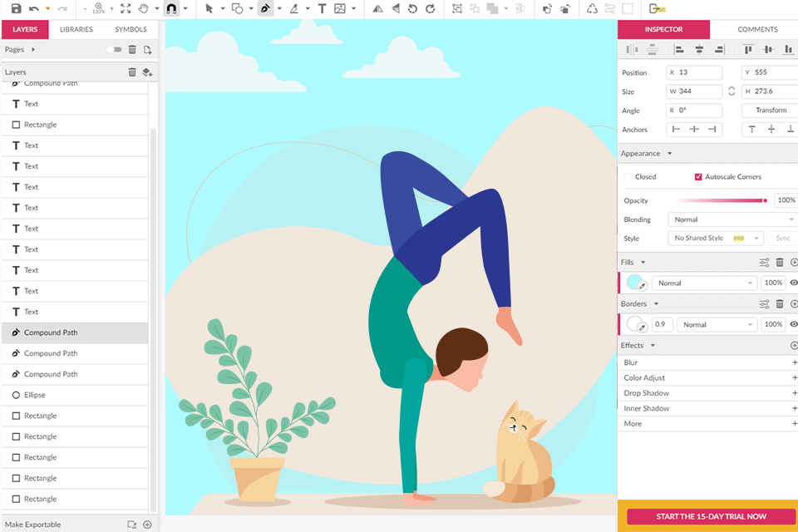Hide the fill with eye icon

[793, 283]
